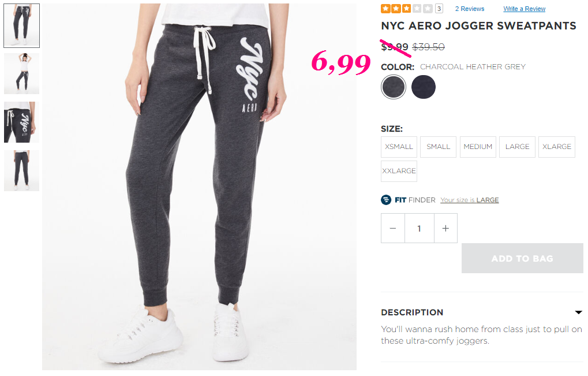Click the Fit Finder icon
Image resolution: width=588 pixels, height=376 pixels.
coord(386,200)
